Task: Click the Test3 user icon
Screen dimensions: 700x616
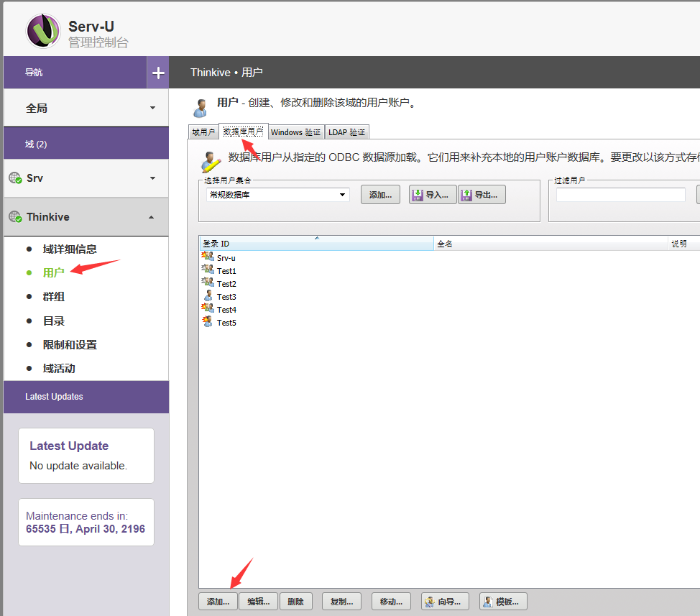Action: tap(208, 295)
